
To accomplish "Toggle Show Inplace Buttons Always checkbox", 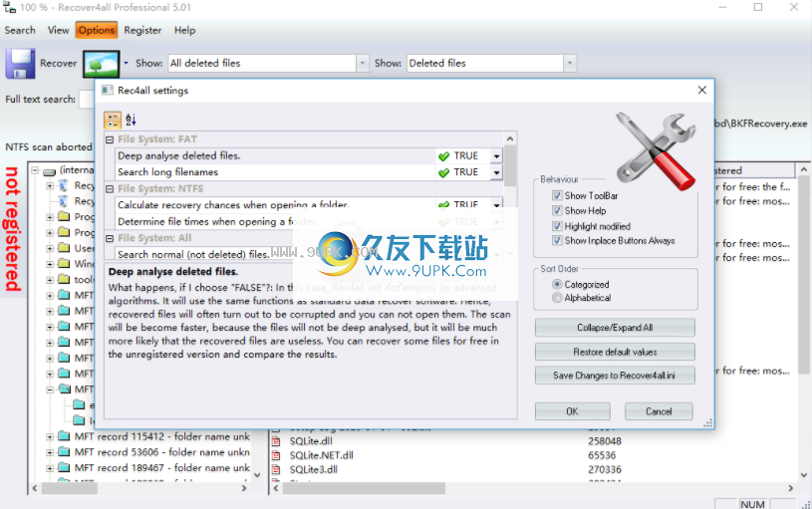I will coord(557,241).
